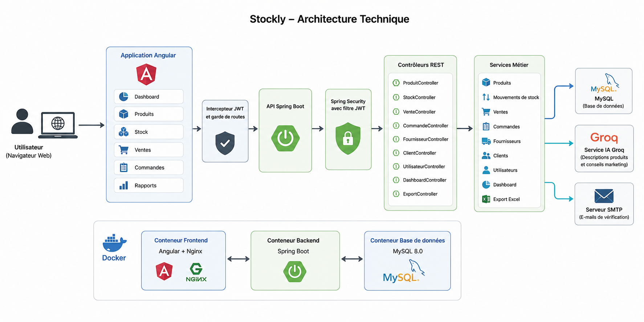Click the Clients people icon
Image resolution: width=644 pixels, height=322 pixels.
486,156
